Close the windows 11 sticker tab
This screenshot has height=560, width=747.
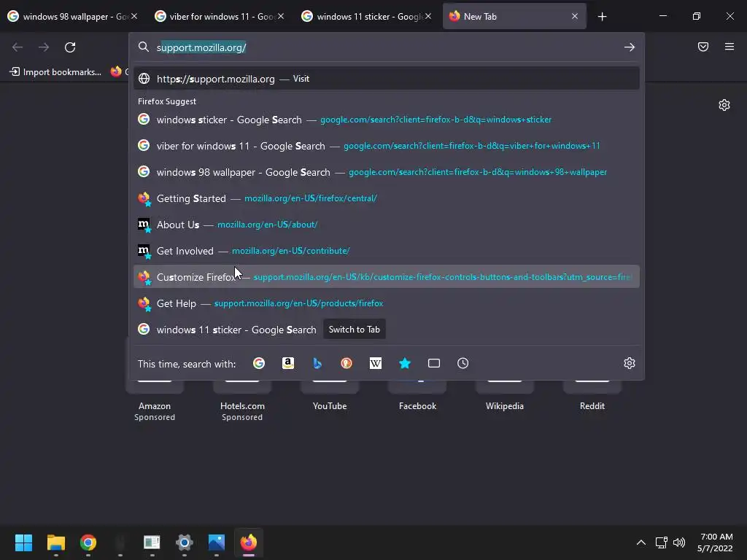pos(428,16)
